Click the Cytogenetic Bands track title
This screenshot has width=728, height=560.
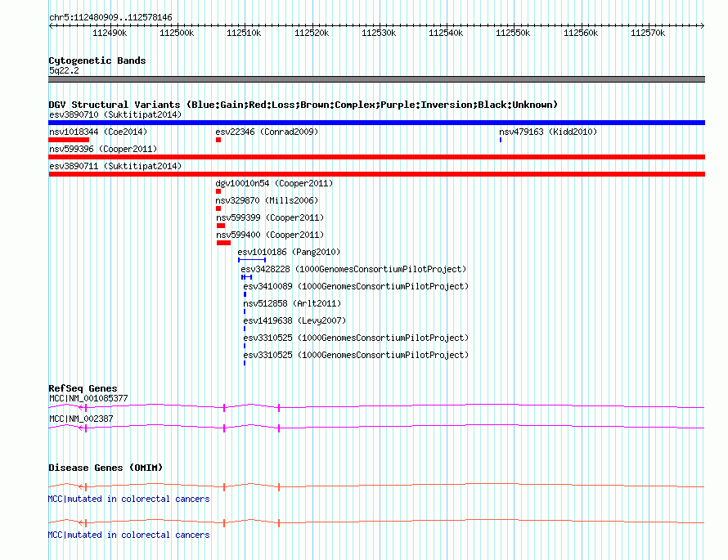coord(97,60)
